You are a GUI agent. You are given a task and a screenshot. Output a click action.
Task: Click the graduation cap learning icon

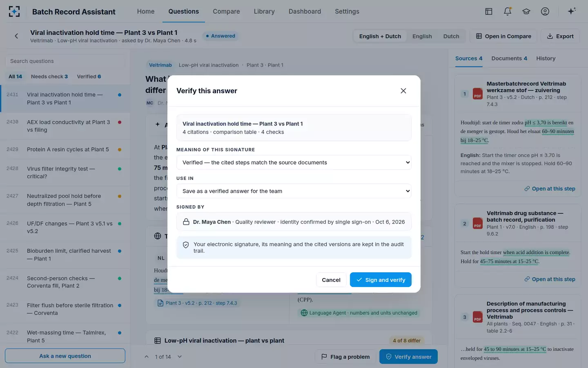[x=526, y=11]
